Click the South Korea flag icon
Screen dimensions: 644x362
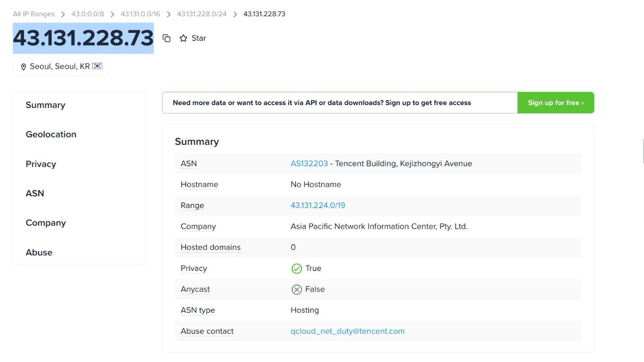click(97, 67)
